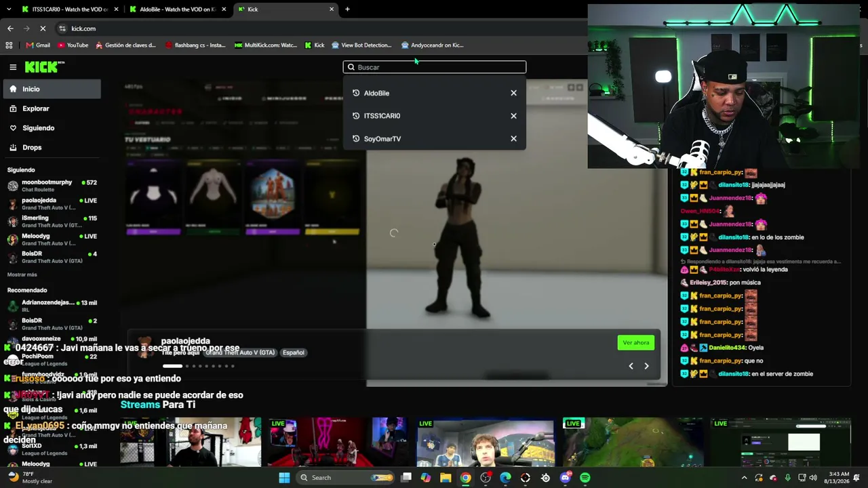
Task: Open Google Chrome from taskbar
Action: [465, 478]
